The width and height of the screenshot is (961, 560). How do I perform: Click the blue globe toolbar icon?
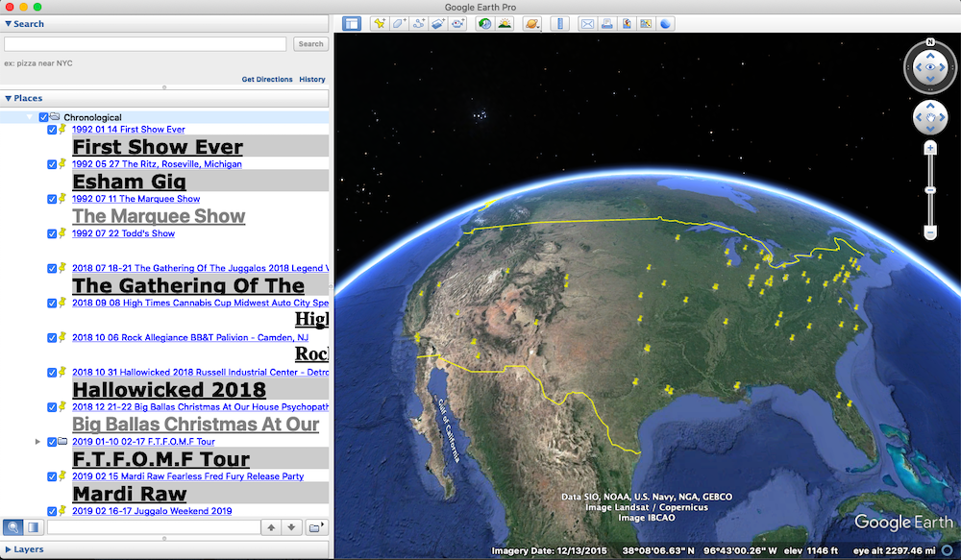click(x=666, y=24)
